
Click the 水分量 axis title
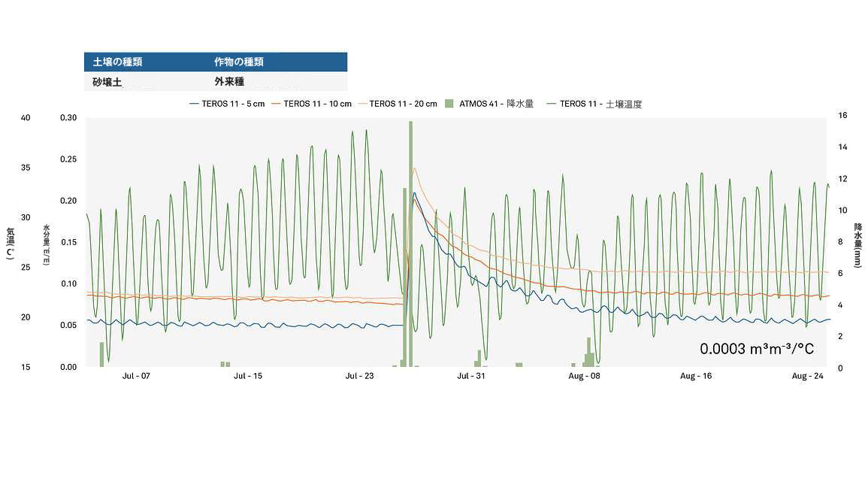(x=47, y=245)
